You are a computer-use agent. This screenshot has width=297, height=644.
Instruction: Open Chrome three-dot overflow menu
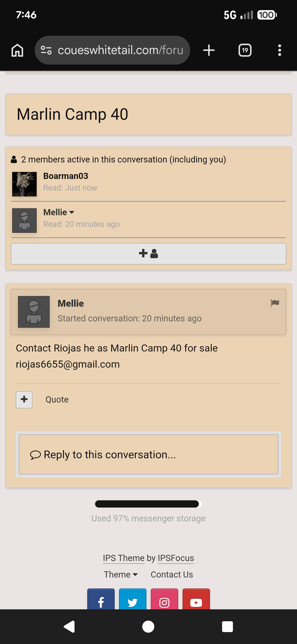point(279,50)
